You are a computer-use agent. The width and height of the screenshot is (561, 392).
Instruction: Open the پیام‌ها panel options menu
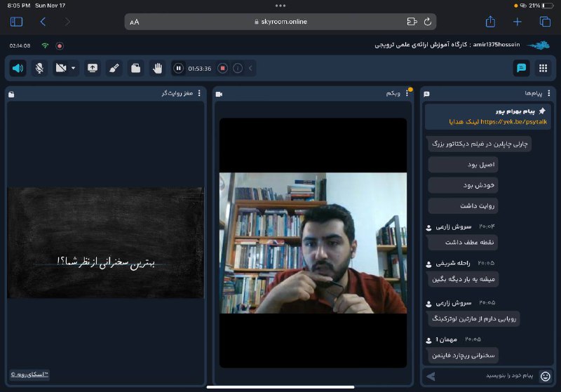tap(549, 93)
